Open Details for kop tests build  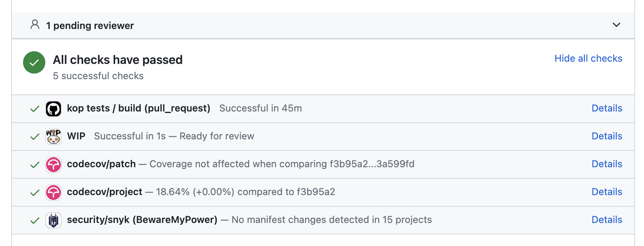pyautogui.click(x=606, y=108)
